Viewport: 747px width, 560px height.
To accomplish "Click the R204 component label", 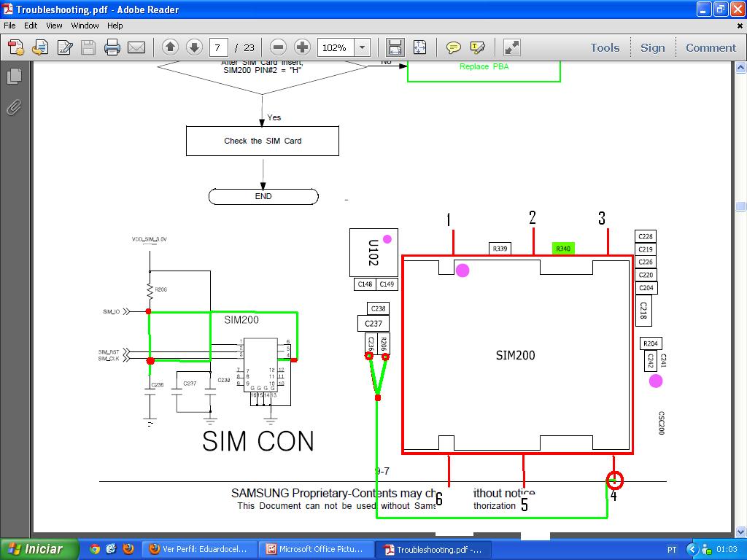I will pyautogui.click(x=651, y=343).
